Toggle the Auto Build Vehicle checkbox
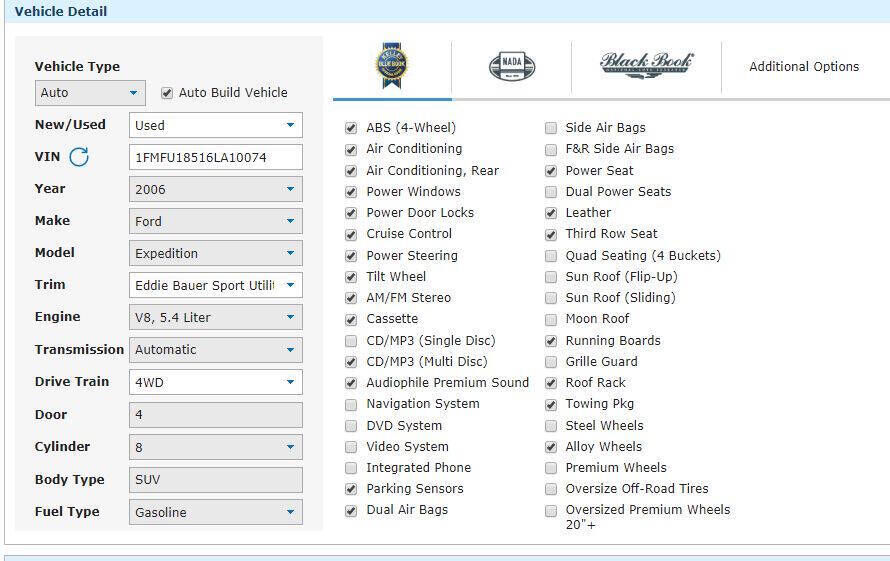Screen dimensions: 890x561 click(167, 93)
